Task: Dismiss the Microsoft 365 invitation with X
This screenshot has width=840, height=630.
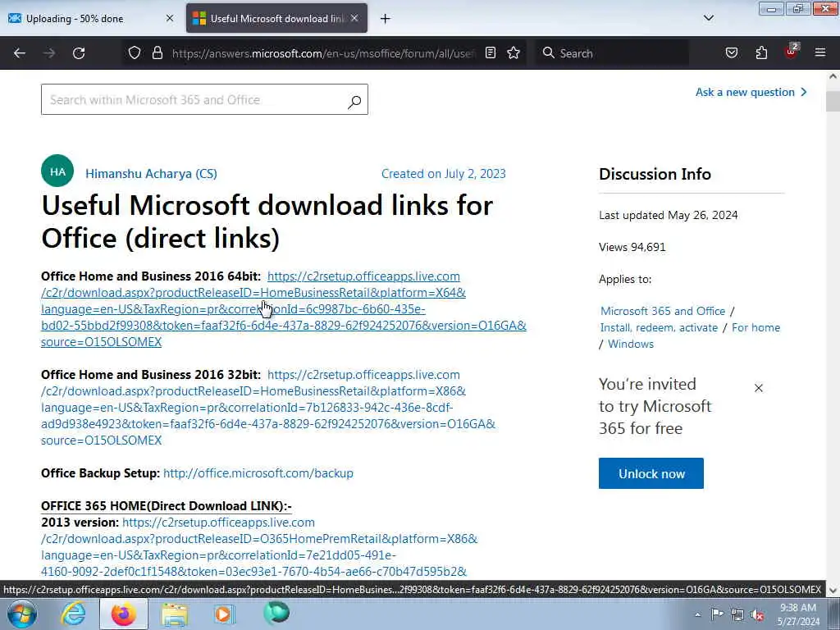Action: (x=759, y=388)
